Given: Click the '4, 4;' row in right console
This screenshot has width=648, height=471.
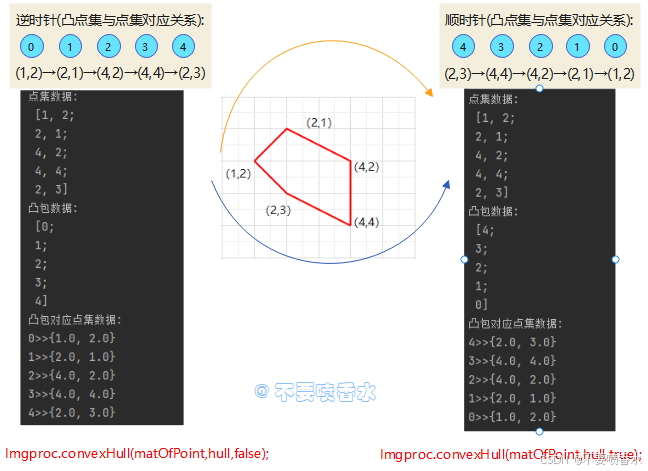Looking at the screenshot, I should coord(491,174).
